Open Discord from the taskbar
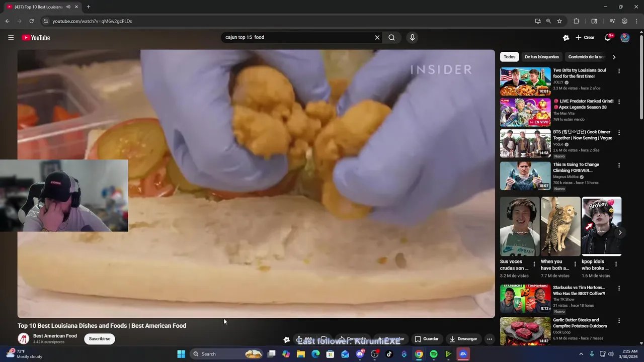644x362 pixels. [x=360, y=354]
